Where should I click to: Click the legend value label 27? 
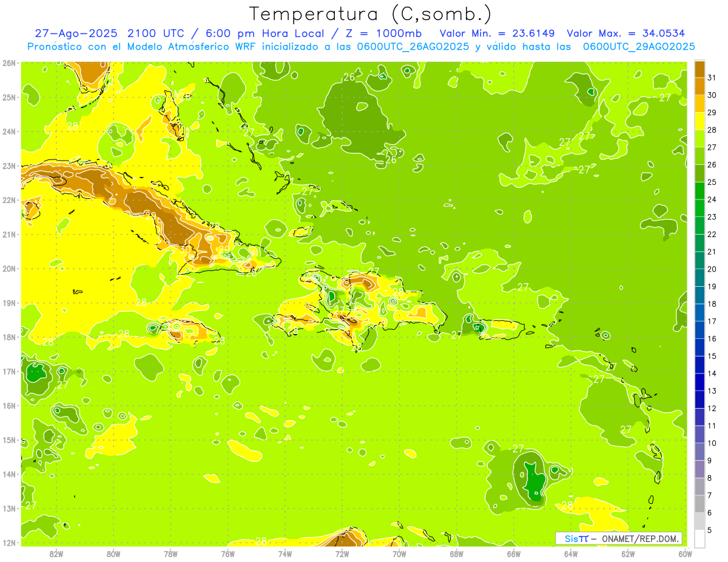[x=712, y=147]
